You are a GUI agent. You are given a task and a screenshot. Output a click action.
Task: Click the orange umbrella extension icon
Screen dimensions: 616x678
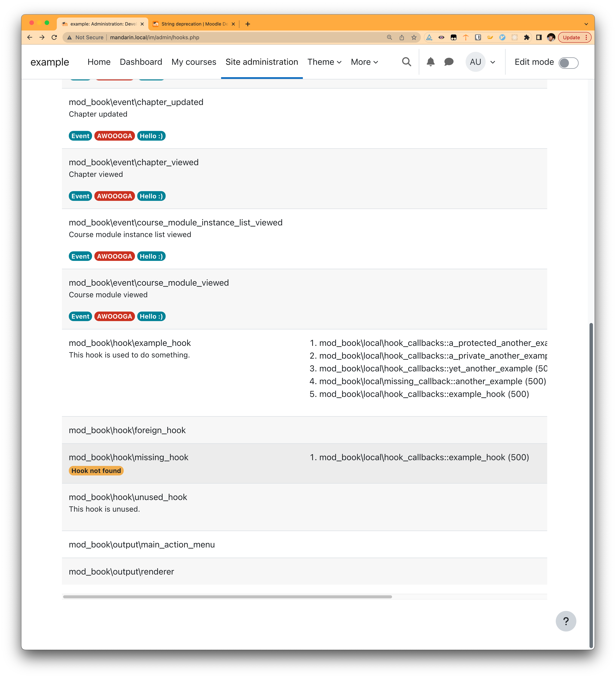[466, 37]
